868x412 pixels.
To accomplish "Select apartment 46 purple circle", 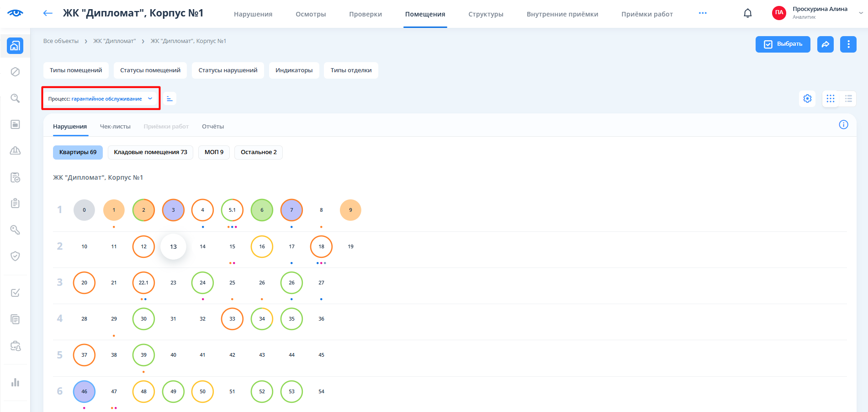I will click(84, 391).
